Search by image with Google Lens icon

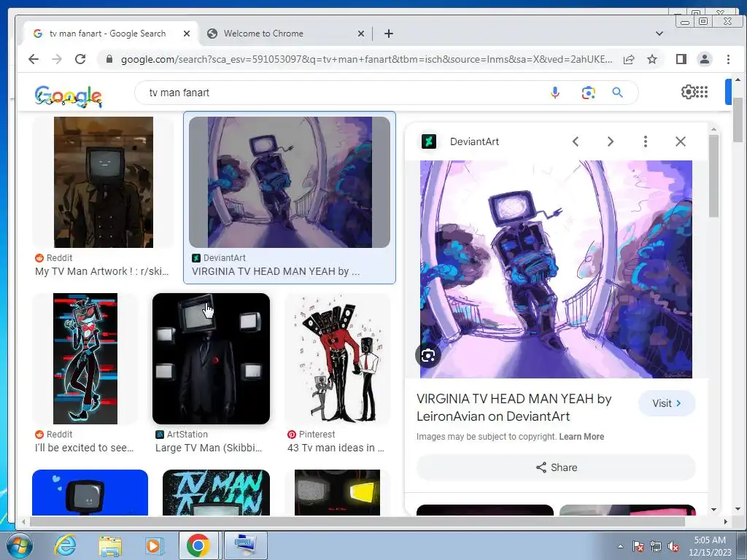(x=589, y=93)
